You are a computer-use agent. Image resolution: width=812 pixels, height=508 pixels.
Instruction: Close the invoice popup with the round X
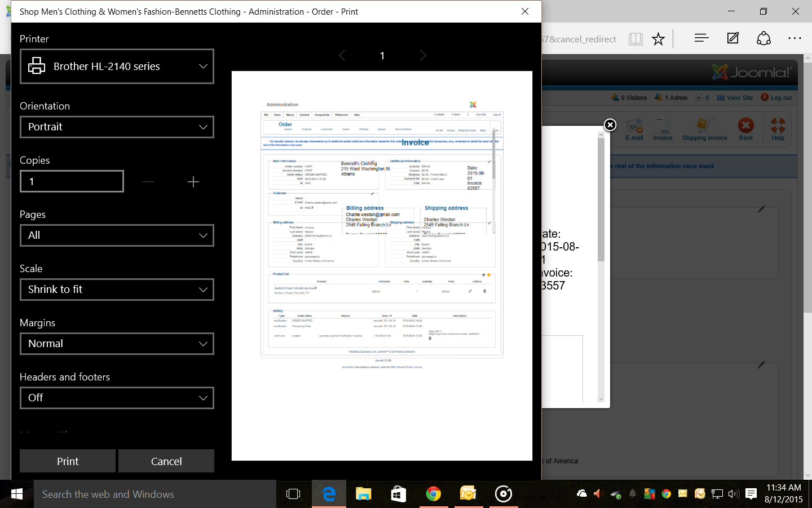click(610, 125)
